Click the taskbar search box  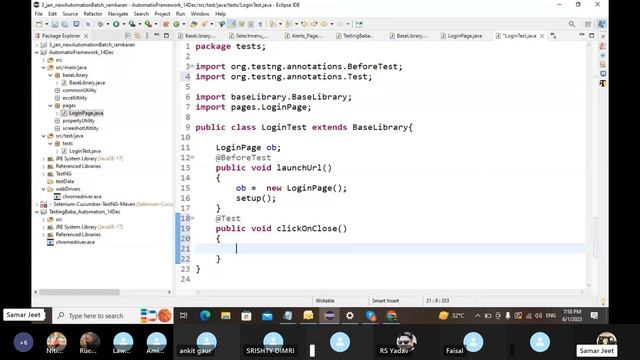96,316
